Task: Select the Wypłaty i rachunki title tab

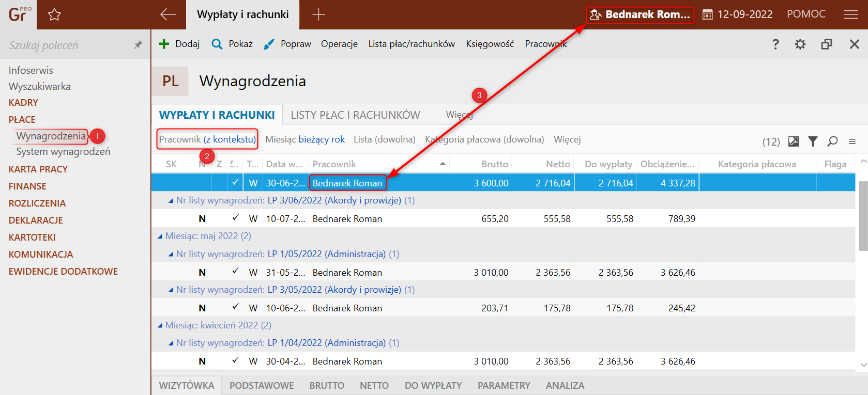Action: [243, 14]
